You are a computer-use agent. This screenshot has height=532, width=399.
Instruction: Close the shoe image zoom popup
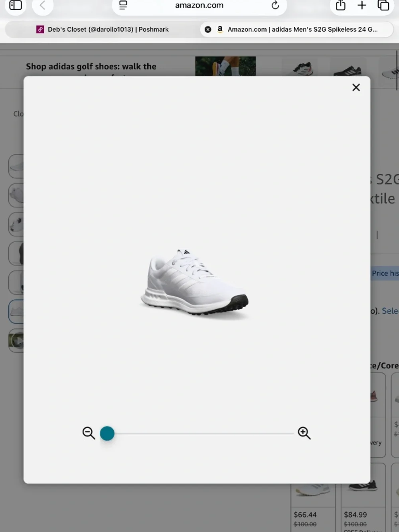(356, 87)
